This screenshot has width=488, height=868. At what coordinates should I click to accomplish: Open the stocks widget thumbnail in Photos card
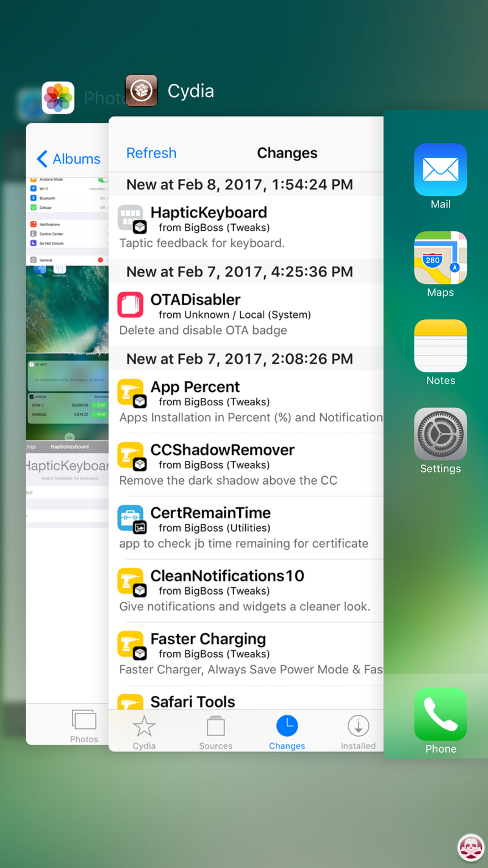click(x=67, y=397)
